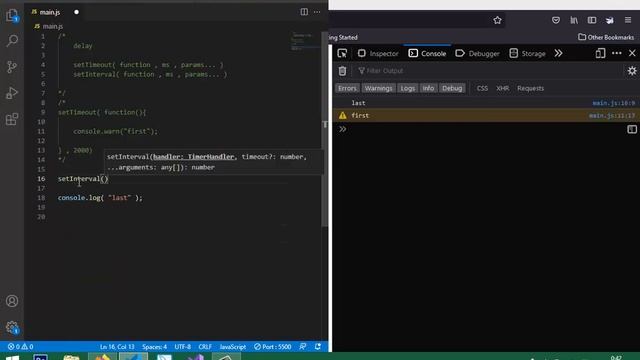Screen dimensions: 640x360
Task: Toggle the Debug console filter
Action: pyautogui.click(x=452, y=88)
